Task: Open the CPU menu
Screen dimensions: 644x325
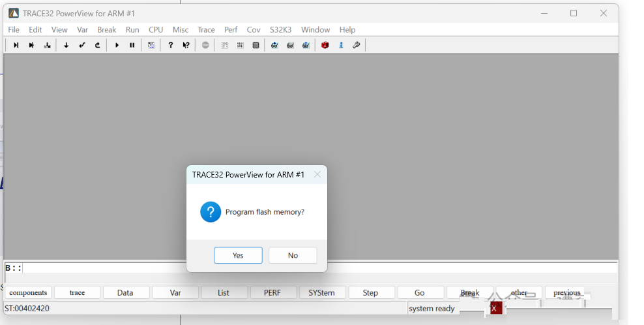Action: pos(156,29)
